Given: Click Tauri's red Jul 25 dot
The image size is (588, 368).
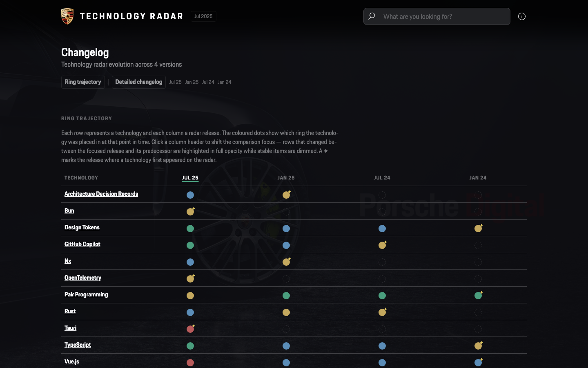Looking at the screenshot, I should coord(190,329).
